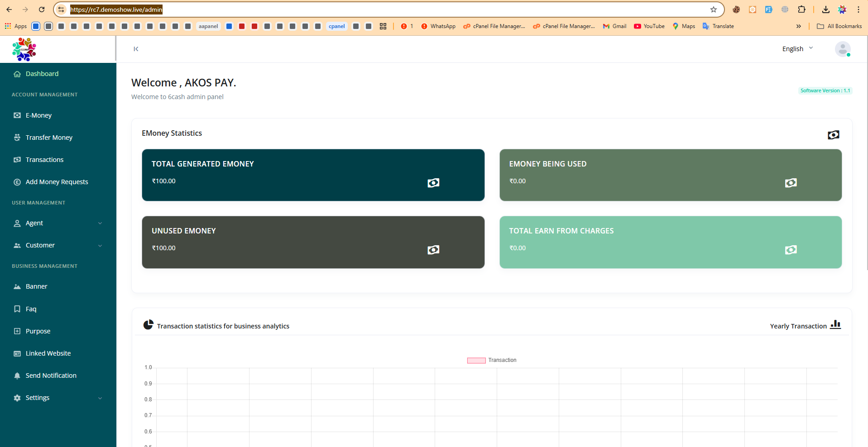
Task: Expand the Agent submenu chevron
Action: (x=100, y=223)
